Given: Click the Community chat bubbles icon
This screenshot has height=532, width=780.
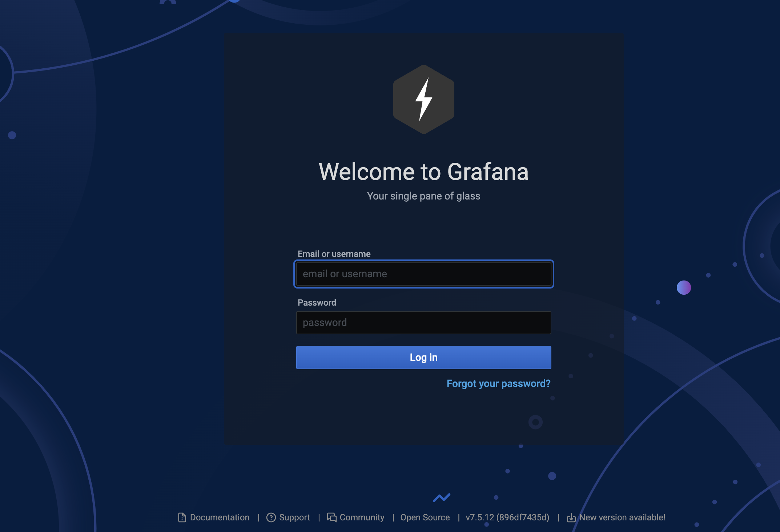Looking at the screenshot, I should point(331,517).
